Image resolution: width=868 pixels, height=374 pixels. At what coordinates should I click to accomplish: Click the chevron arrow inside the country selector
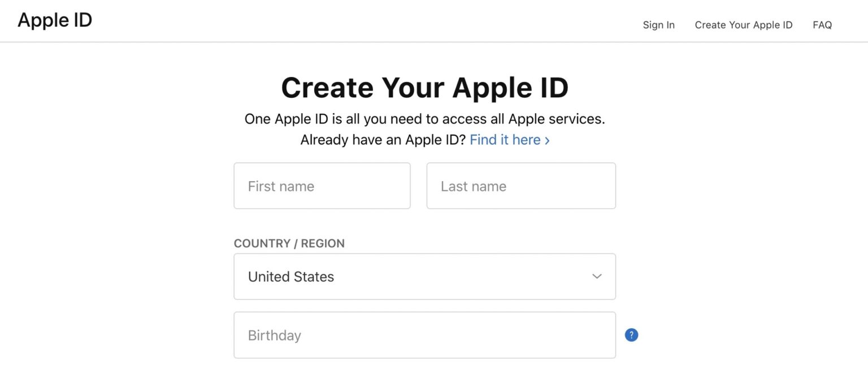[x=597, y=277]
